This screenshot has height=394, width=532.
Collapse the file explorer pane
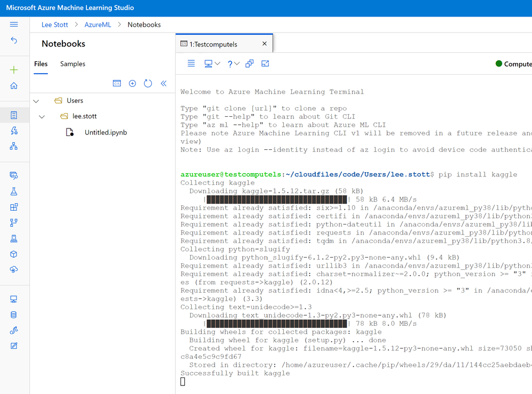pyautogui.click(x=163, y=83)
